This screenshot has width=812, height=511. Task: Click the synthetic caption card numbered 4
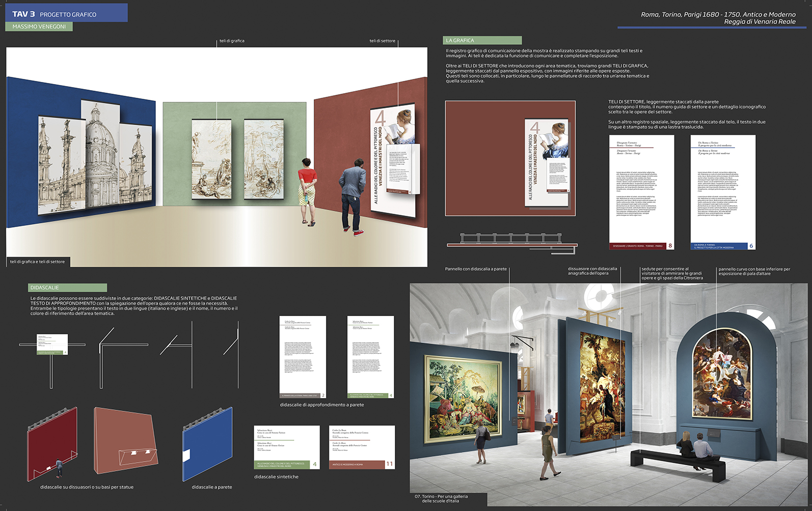[x=287, y=447]
